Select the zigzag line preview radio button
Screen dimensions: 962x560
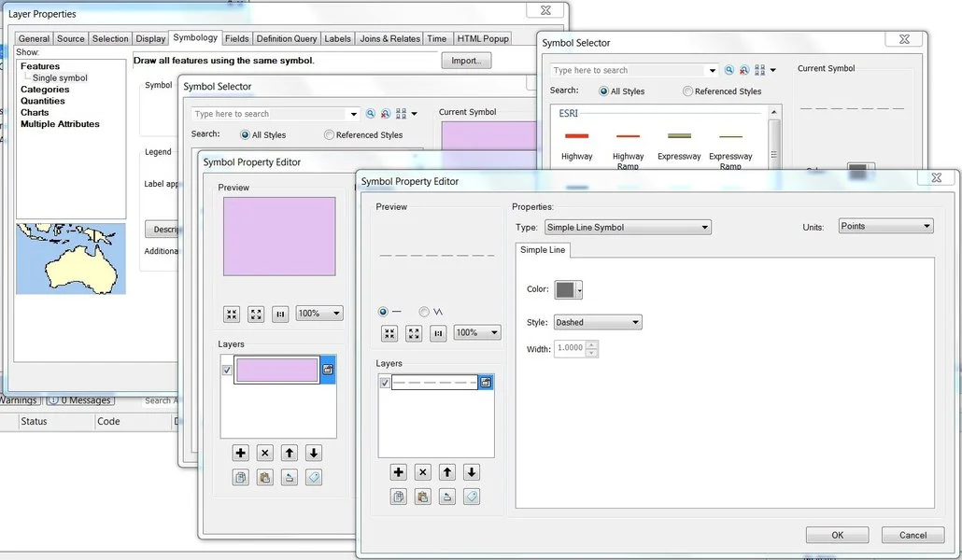424,312
